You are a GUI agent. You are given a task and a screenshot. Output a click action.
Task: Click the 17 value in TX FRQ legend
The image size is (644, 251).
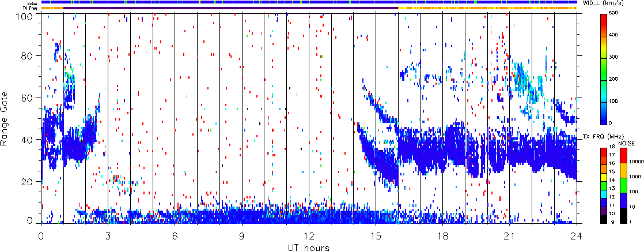coord(613,156)
